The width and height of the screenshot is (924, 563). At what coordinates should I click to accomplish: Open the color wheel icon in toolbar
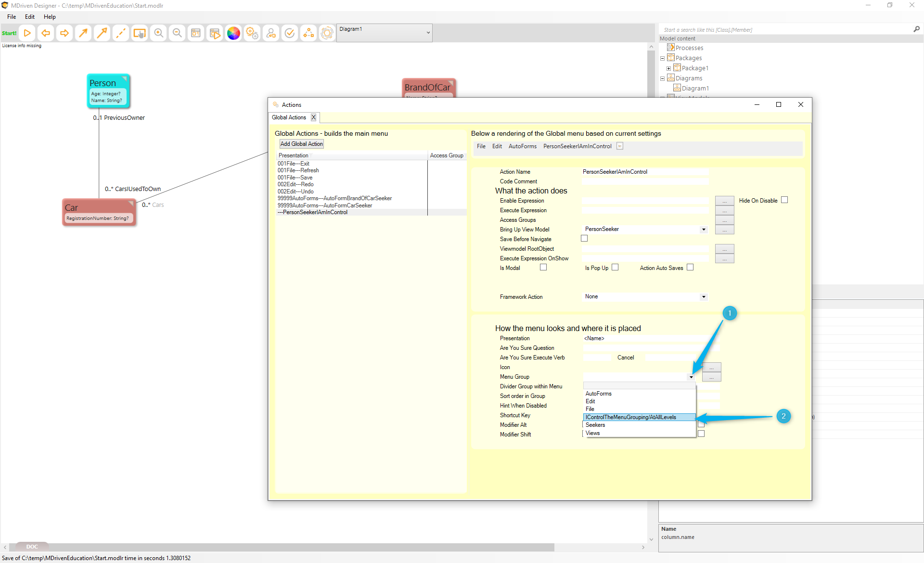[x=233, y=33]
